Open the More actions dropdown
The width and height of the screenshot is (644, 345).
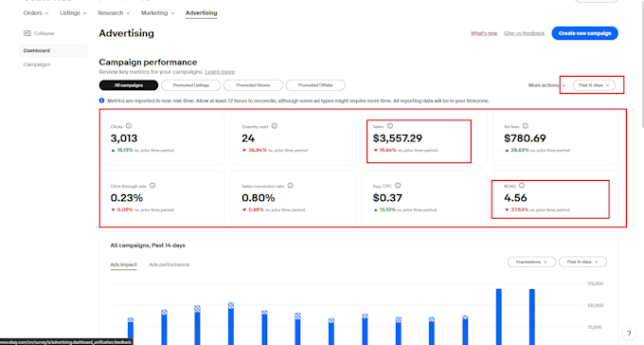[546, 85]
